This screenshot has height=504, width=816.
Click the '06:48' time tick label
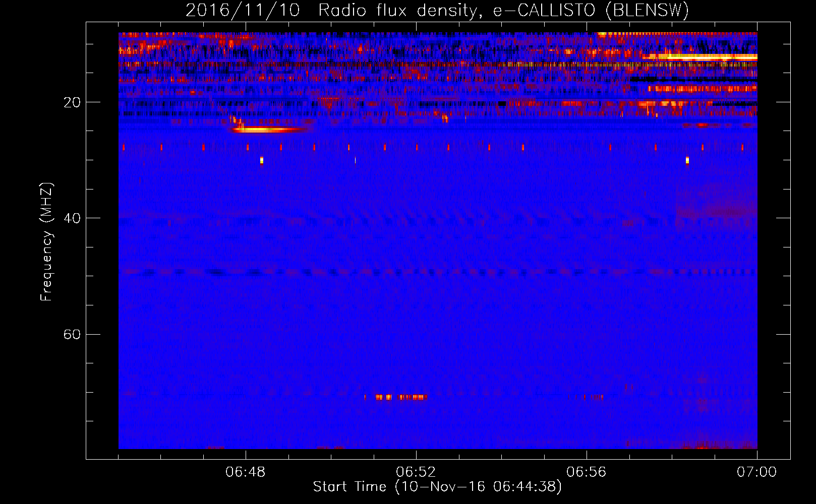(x=246, y=472)
